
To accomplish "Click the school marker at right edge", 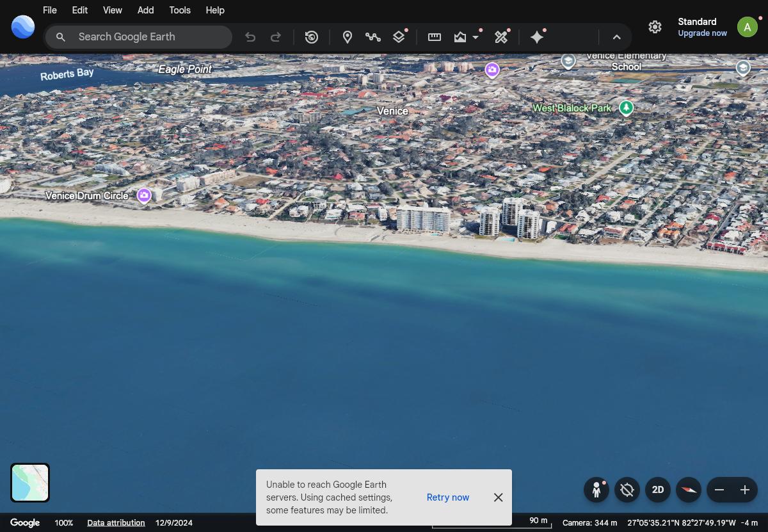I will [x=743, y=67].
